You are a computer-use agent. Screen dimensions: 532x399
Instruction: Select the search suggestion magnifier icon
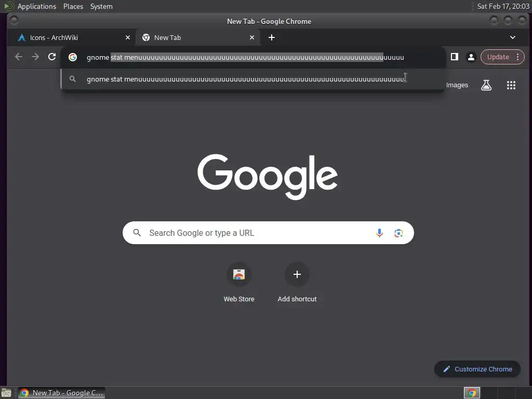tap(73, 79)
